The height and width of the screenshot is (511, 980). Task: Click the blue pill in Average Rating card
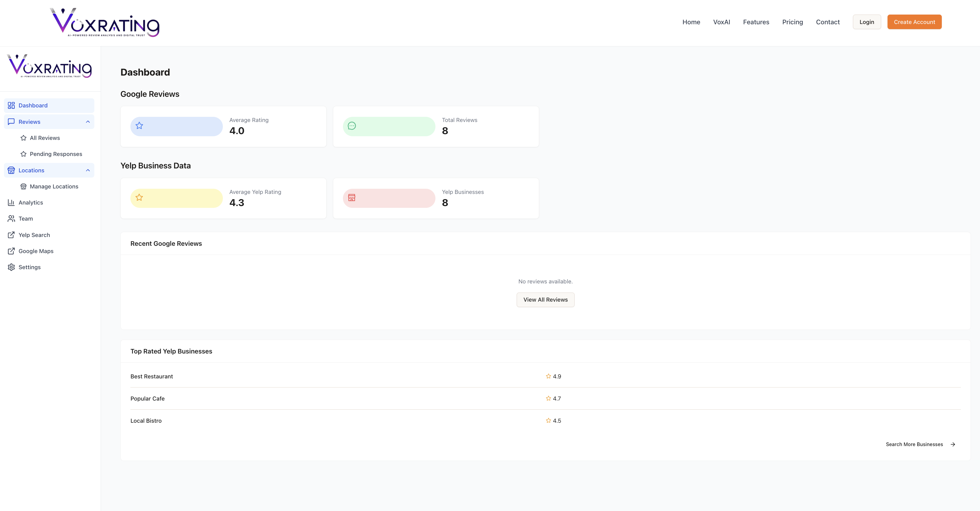click(176, 126)
